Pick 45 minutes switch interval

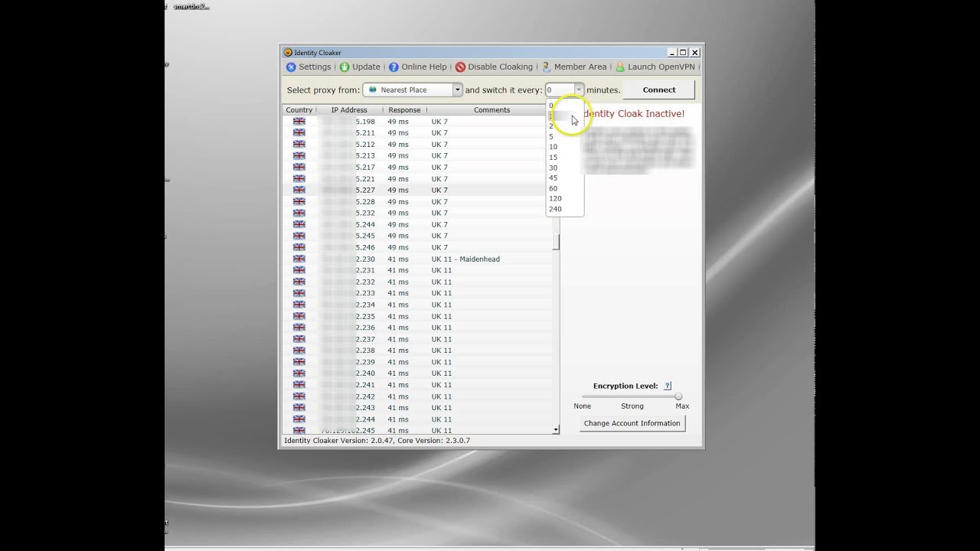[x=564, y=178]
